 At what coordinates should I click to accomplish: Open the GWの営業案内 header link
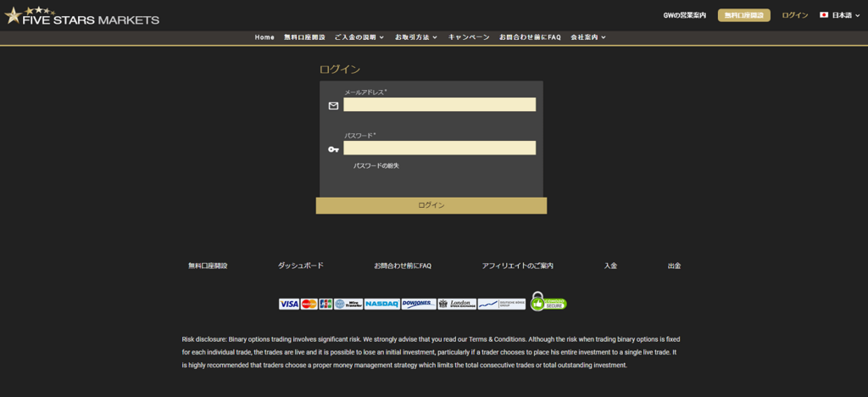(684, 15)
